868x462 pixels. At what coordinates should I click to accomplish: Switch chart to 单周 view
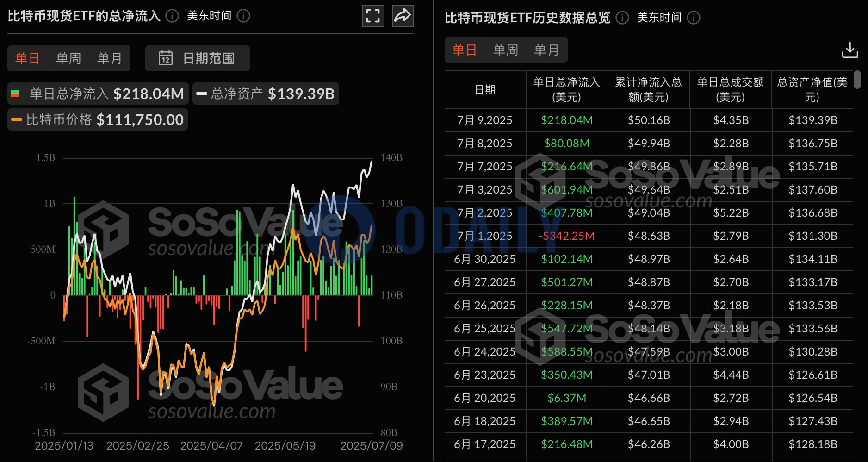click(x=68, y=58)
